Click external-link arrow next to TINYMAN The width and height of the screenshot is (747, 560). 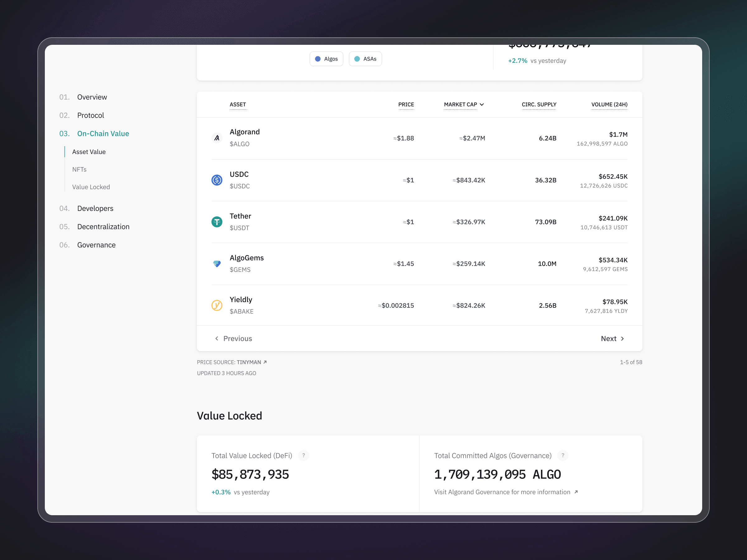click(x=265, y=362)
